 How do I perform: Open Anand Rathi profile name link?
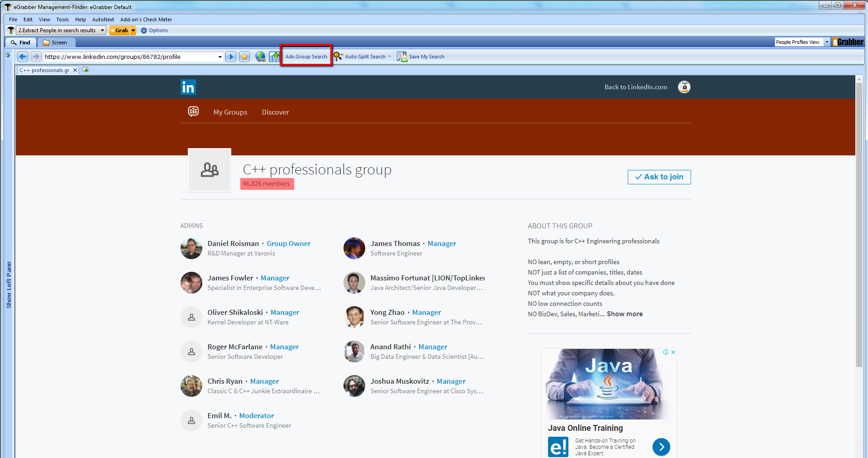pyautogui.click(x=391, y=347)
